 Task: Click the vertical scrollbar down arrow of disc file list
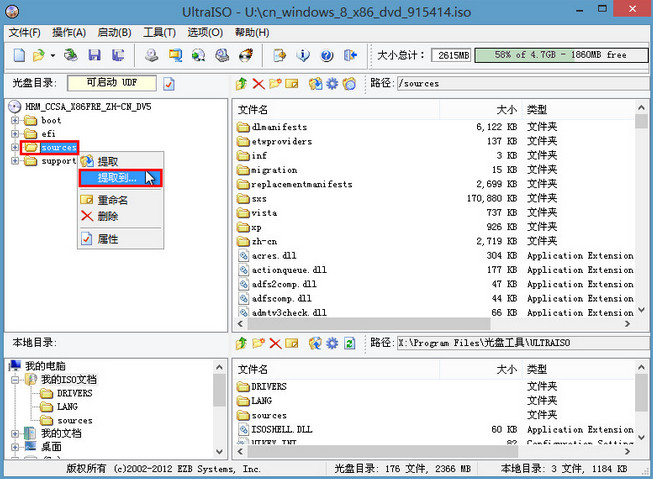(x=642, y=310)
